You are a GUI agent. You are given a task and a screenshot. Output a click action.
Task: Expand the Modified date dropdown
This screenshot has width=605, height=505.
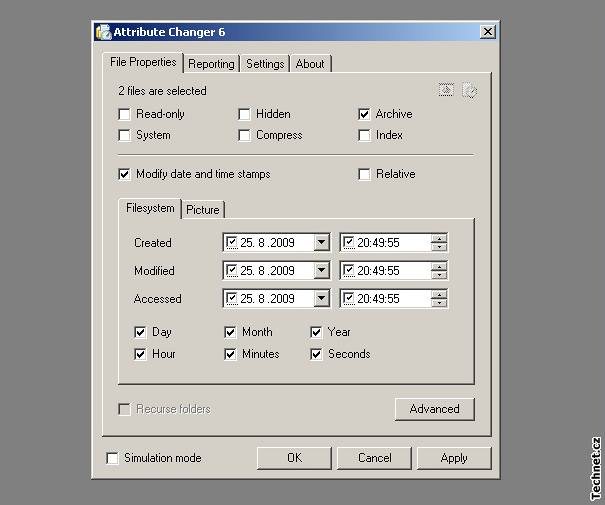[x=320, y=271]
